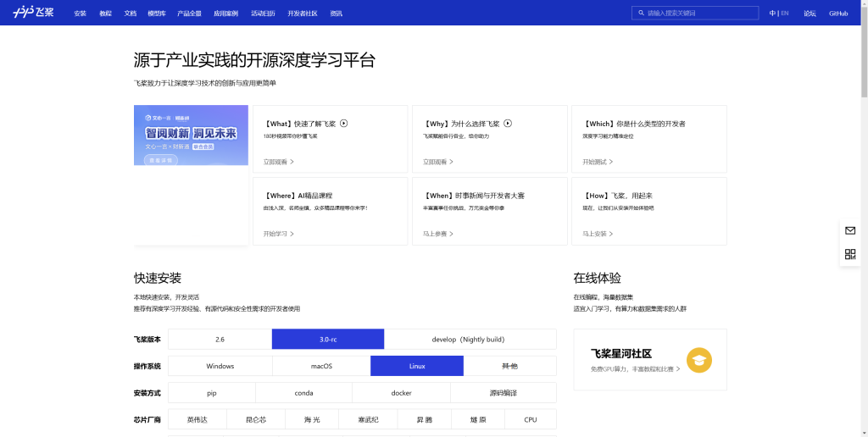This screenshot has width=868, height=437.
Task: Open 应用案例 in top navigation
Action: (225, 14)
